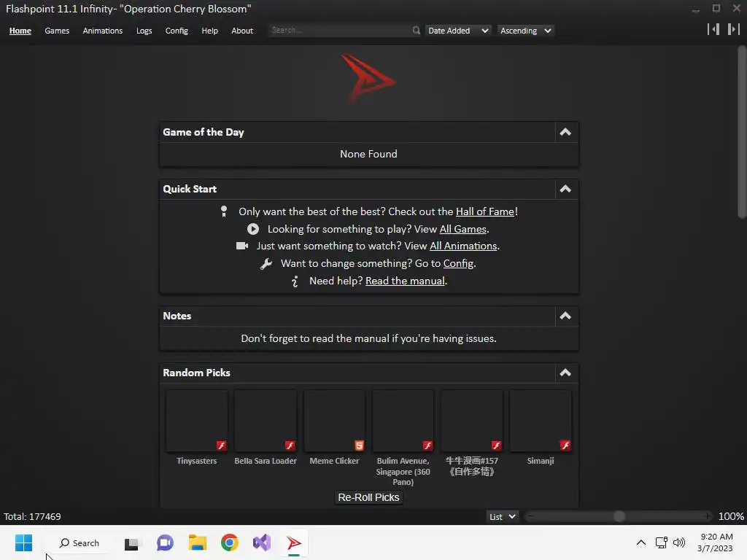This screenshot has height=560, width=747.
Task: Open Visual Studio from taskbar
Action: 262,542
